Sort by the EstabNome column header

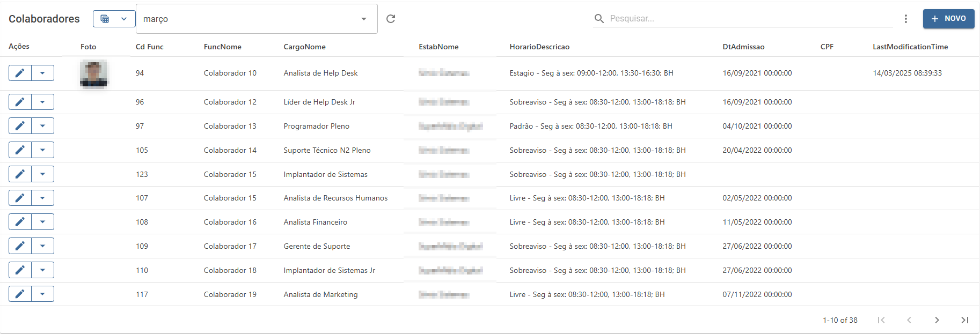438,47
